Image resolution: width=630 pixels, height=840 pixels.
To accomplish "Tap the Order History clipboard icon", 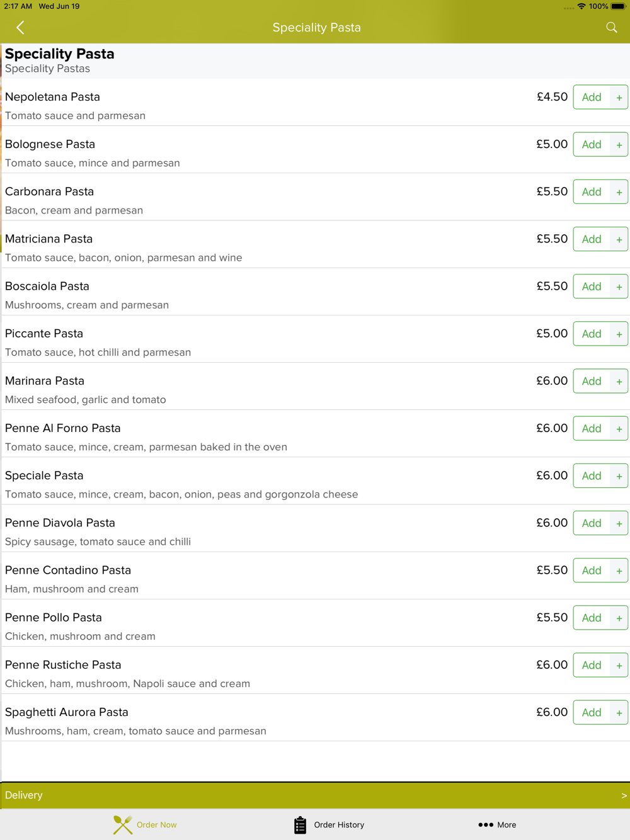I will [x=300, y=825].
